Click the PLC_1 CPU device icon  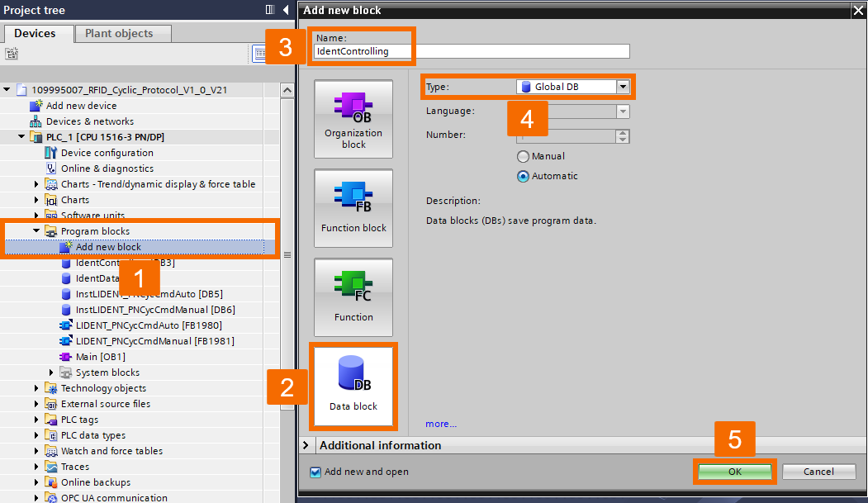(36, 136)
